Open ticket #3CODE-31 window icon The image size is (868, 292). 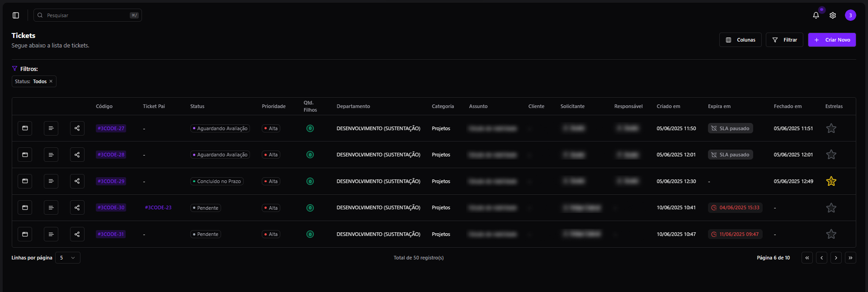pos(25,234)
